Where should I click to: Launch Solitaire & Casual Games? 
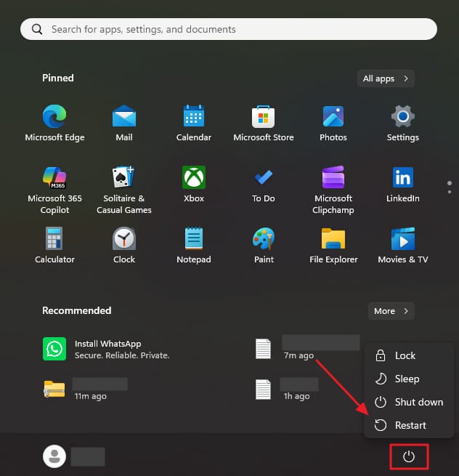click(x=124, y=190)
